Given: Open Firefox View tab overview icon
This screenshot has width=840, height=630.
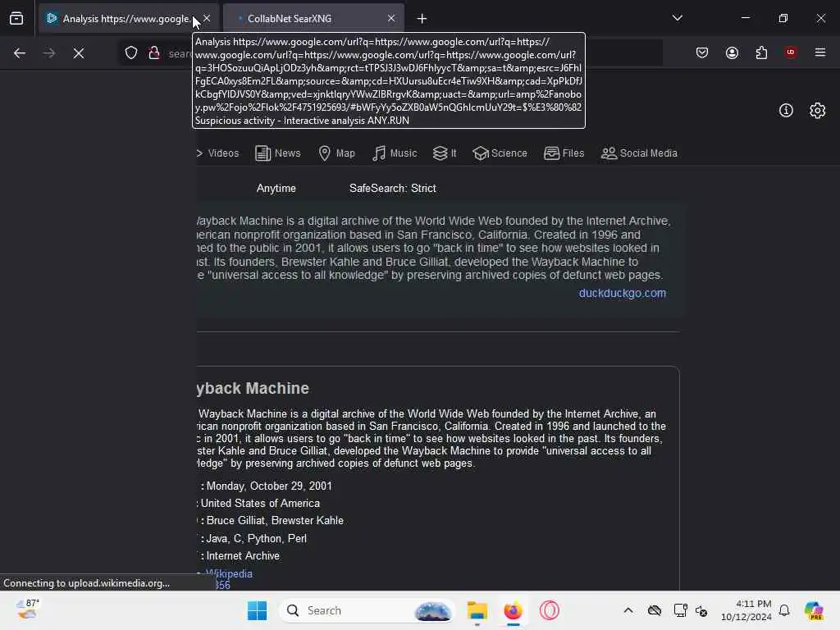Looking at the screenshot, I should coord(16,19).
